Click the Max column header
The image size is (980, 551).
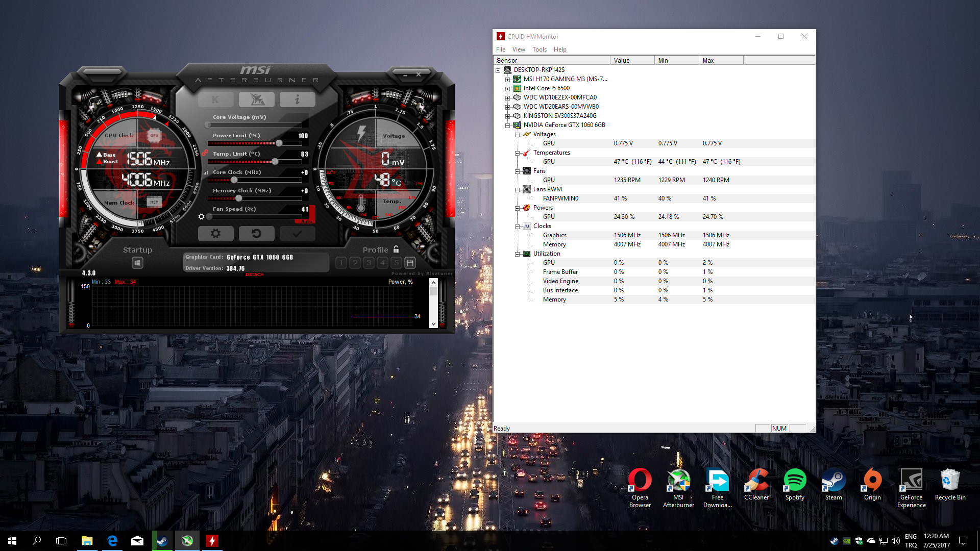[x=721, y=60]
